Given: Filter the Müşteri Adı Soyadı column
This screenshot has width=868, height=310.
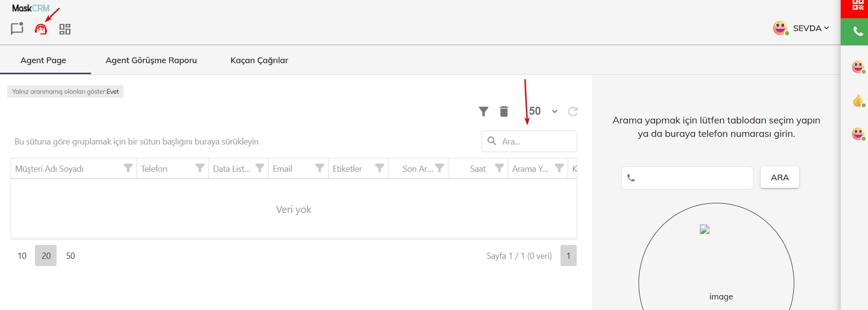Looking at the screenshot, I should click(128, 168).
